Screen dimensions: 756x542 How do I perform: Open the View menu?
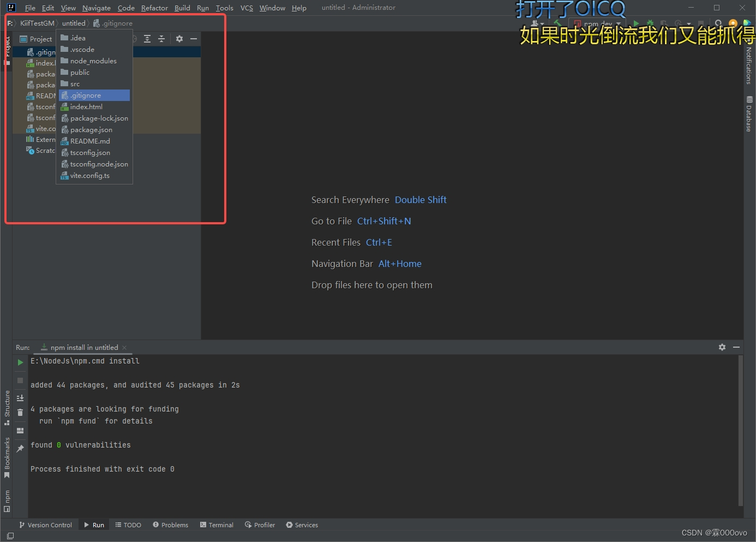click(68, 8)
